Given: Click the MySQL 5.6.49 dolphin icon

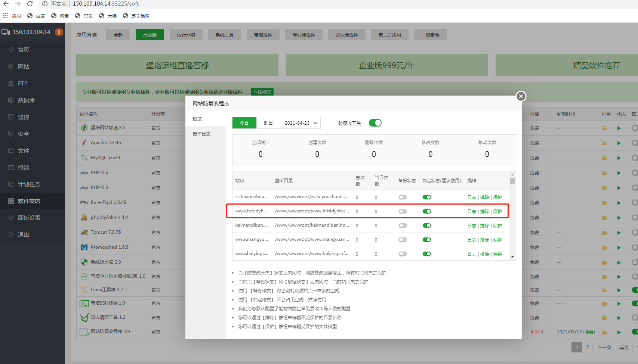Looking at the screenshot, I should point(84,158).
